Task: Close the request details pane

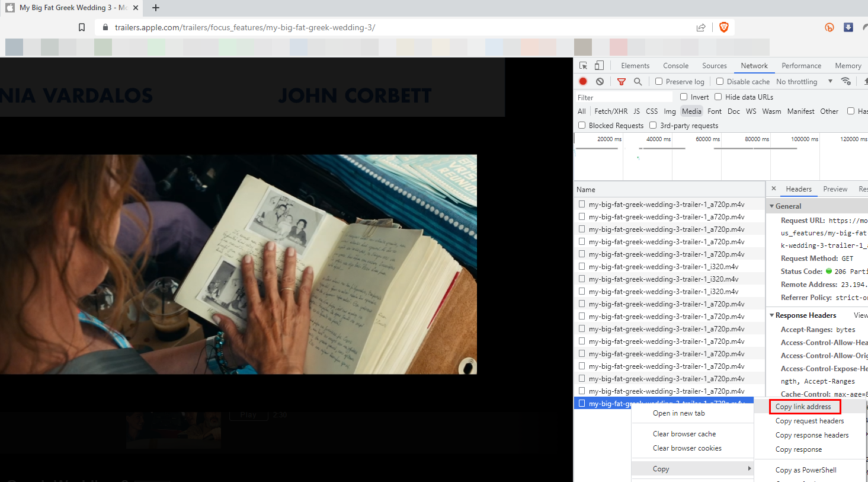Action: 773,189
